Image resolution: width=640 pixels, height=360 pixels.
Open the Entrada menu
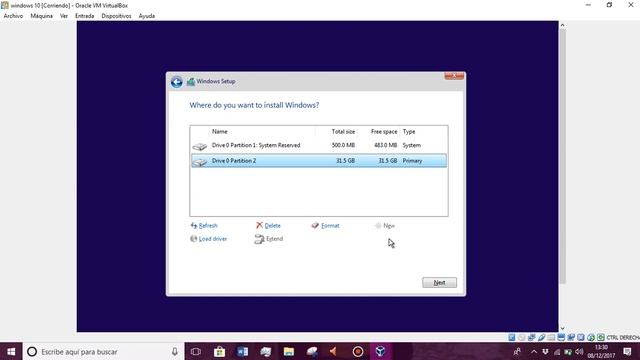pos(84,16)
